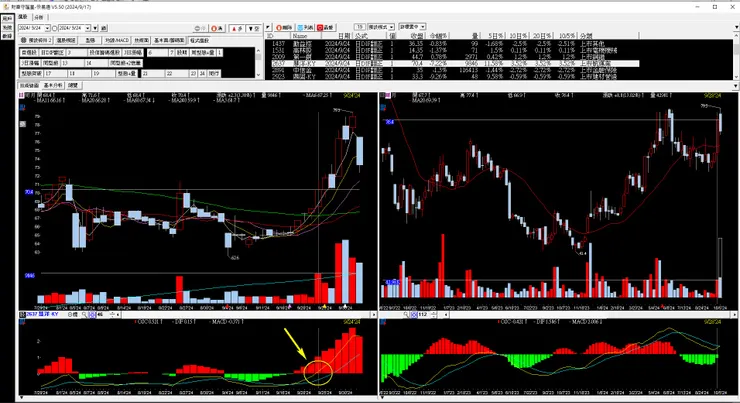Screen dimensions: 740x403
Task: Click the blue icon at daily chart's top-left corner
Action: 21,108
